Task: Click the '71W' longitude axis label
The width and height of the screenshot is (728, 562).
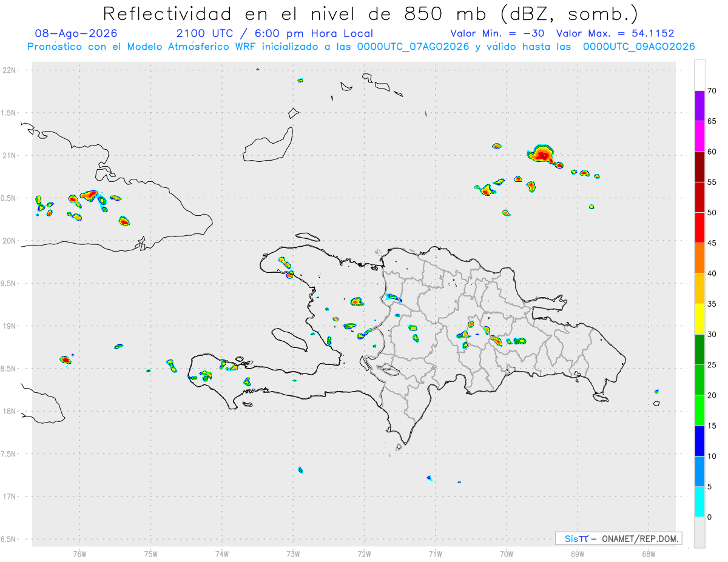Action: point(435,554)
